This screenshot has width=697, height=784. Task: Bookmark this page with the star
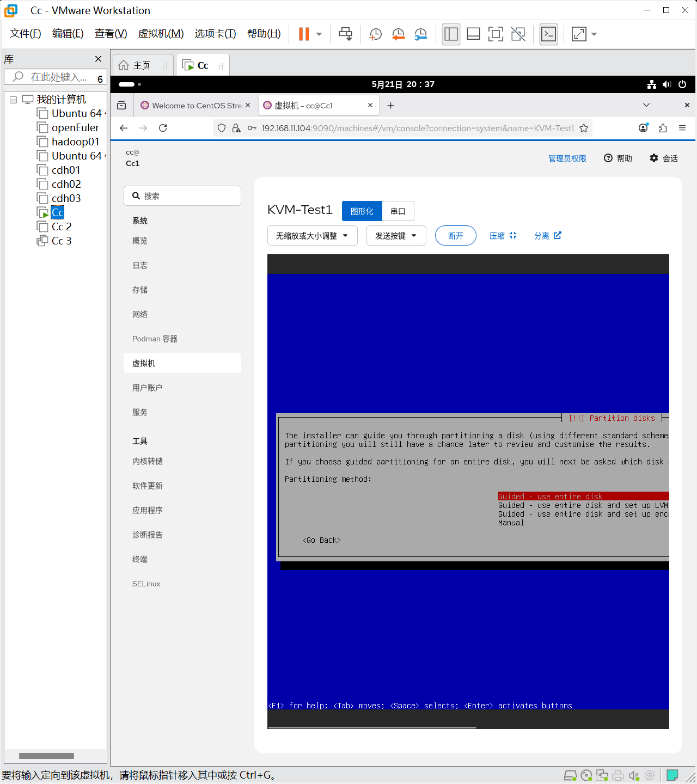coord(584,128)
